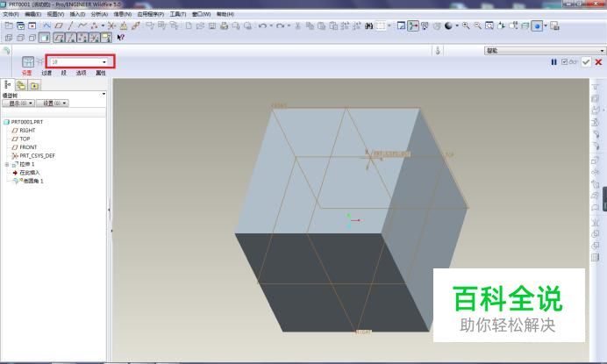Click the zoom in magnifier icon
This screenshot has width=607, height=364.
[x=466, y=26]
